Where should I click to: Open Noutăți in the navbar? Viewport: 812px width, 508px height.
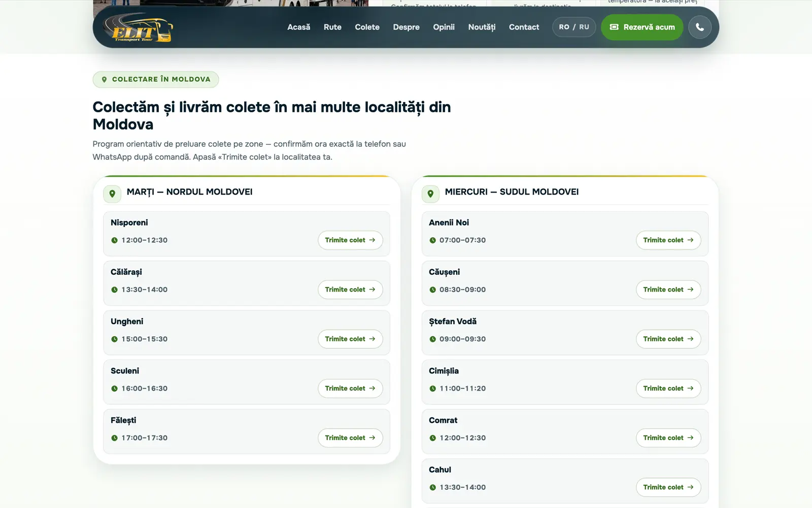coord(482,27)
